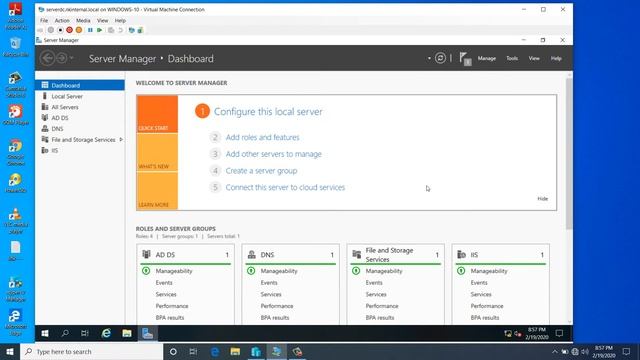This screenshot has width=640, height=360.
Task: Click Server Manager back navigation arrow
Action: 47,58
